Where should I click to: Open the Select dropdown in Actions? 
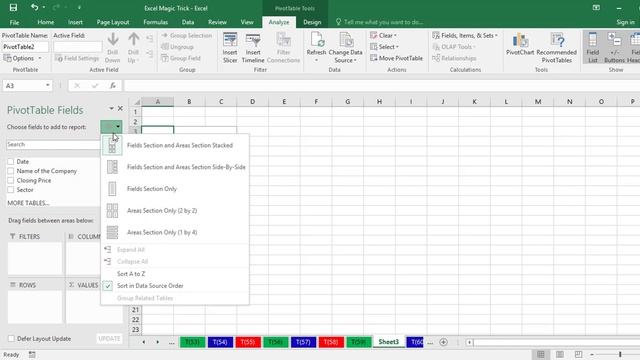[384, 47]
